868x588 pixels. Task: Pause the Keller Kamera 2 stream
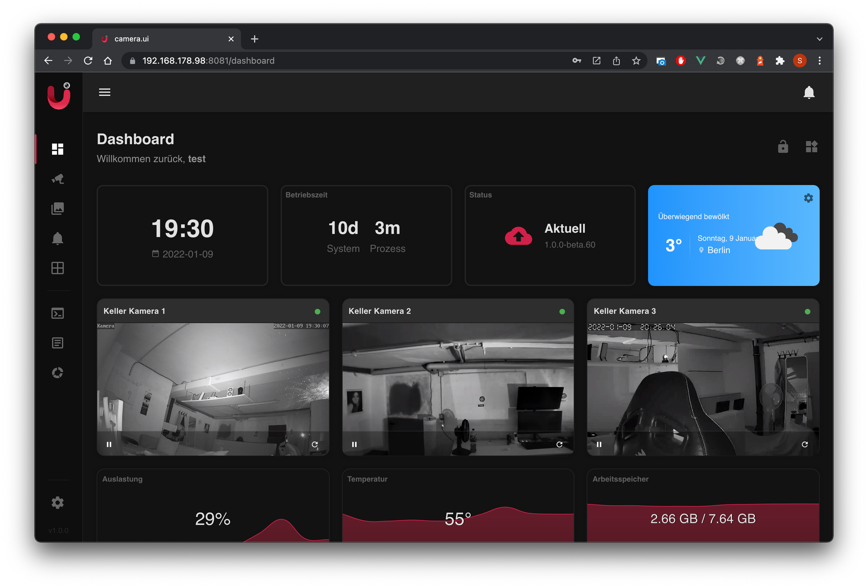coord(354,444)
